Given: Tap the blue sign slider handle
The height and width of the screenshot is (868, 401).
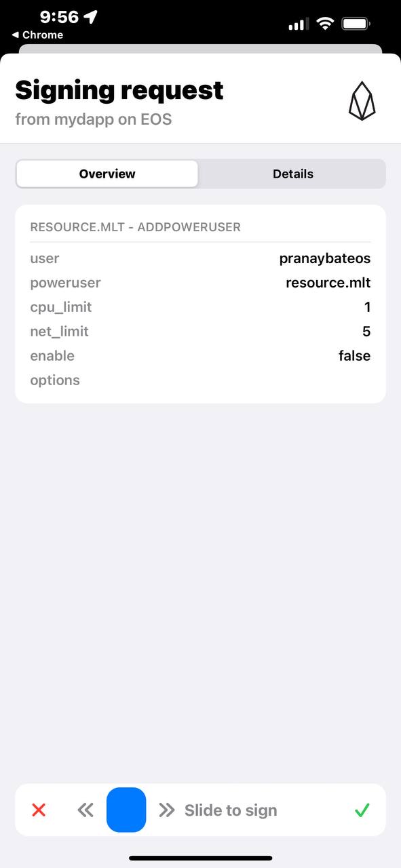Looking at the screenshot, I should click(126, 810).
